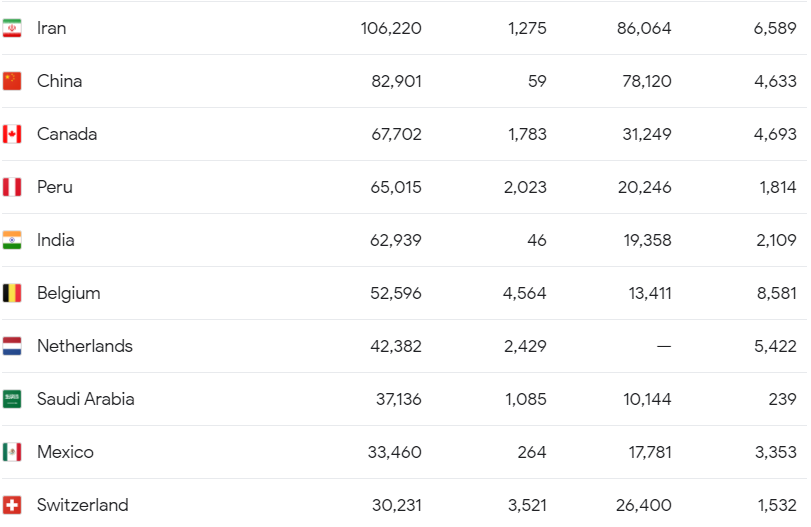The height and width of the screenshot is (527, 811).
Task: Click the India flag icon
Action: pos(12,240)
